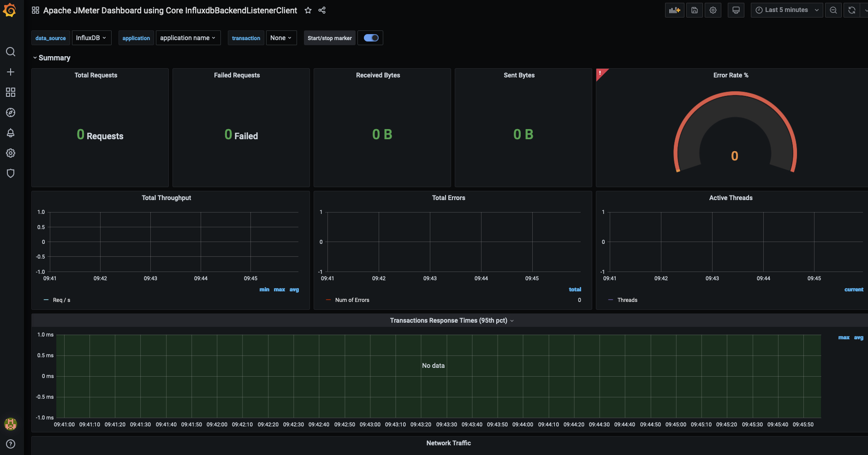The image size is (868, 455).
Task: Click the Total Requests panel title
Action: coord(96,75)
